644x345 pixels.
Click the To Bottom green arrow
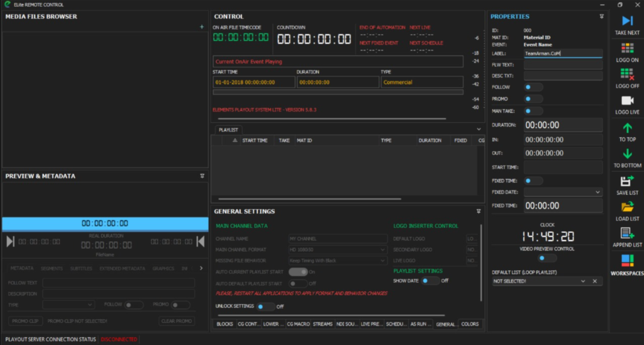(x=627, y=154)
